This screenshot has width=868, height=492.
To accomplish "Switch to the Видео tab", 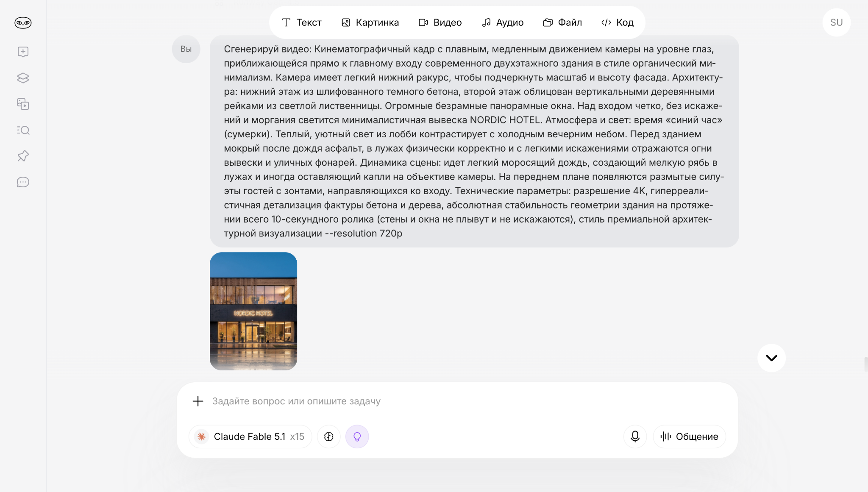I will (440, 22).
